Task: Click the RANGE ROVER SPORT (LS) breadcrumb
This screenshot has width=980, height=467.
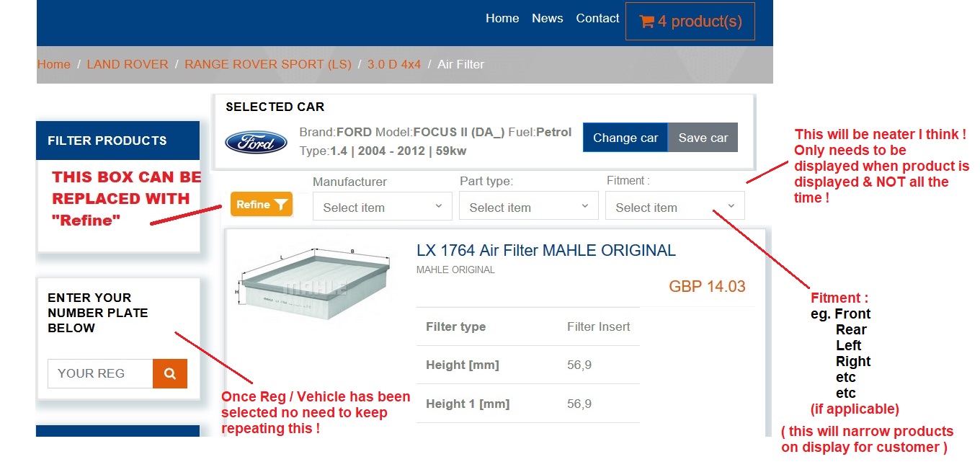Action: tap(268, 64)
